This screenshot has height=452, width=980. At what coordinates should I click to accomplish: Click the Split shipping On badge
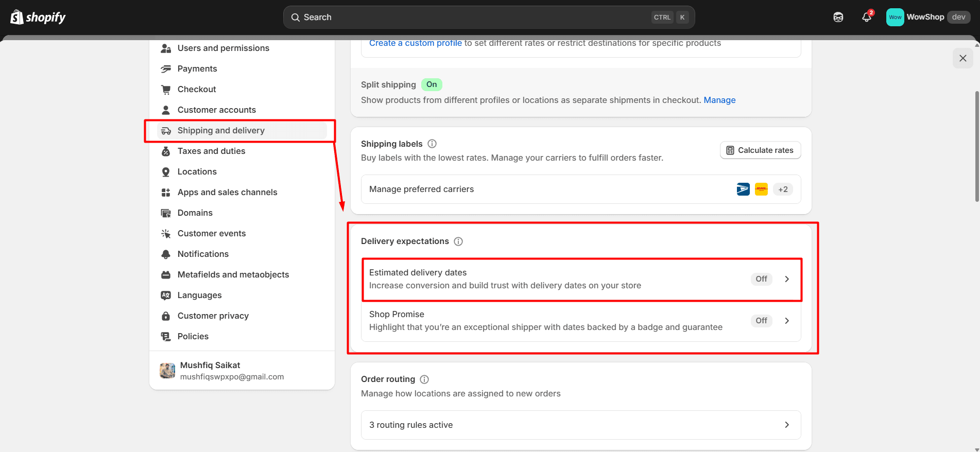432,84
